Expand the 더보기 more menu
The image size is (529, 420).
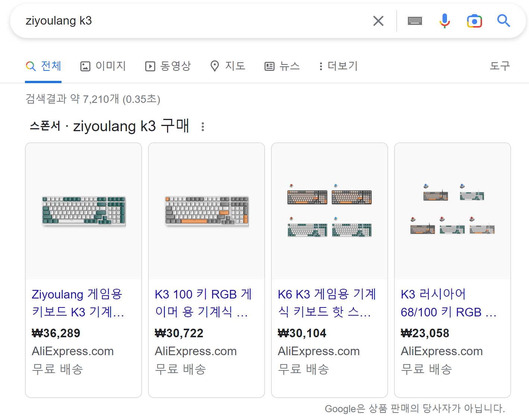point(339,66)
